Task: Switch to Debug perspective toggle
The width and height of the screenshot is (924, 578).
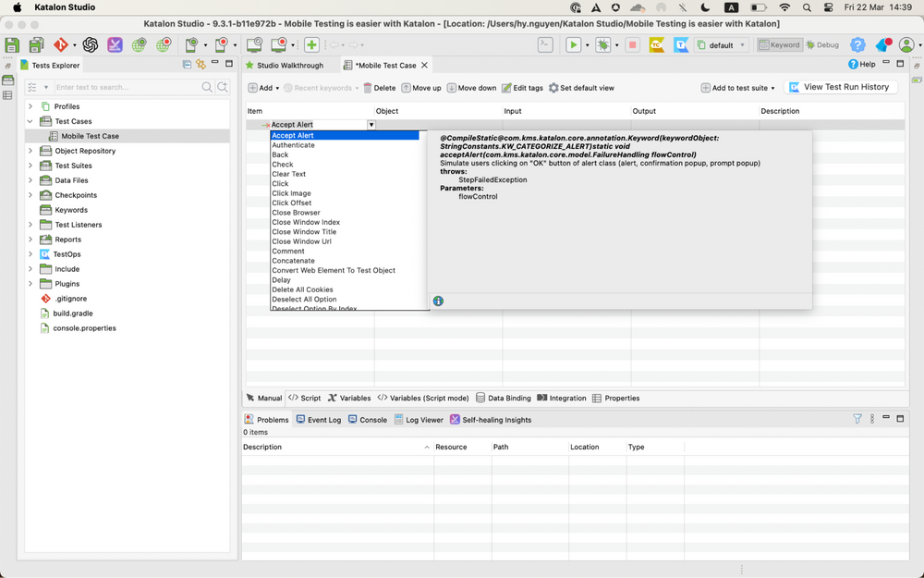Action: (822, 44)
